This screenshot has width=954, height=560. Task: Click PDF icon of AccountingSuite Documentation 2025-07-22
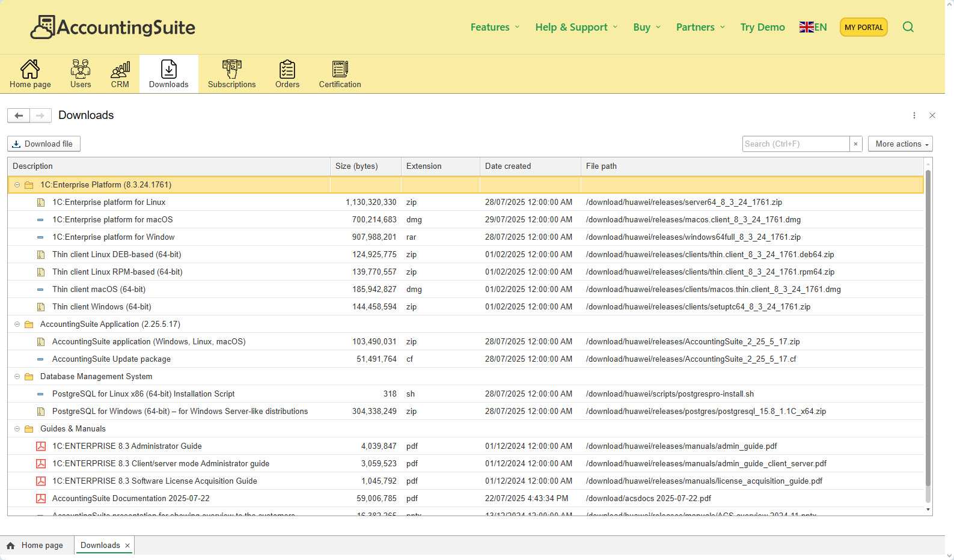41,499
